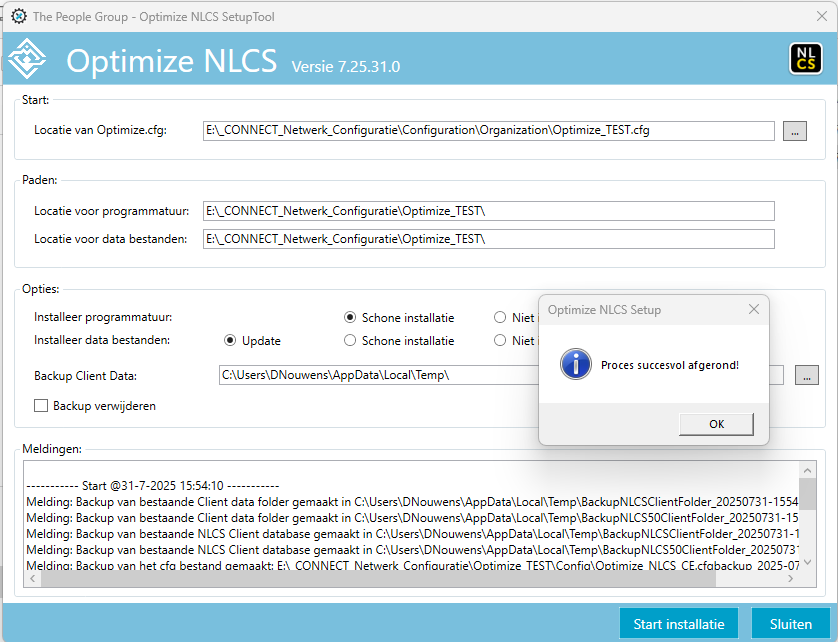The image size is (838, 642).
Task: Click Locatie van Optimize.cfg input field
Action: click(x=488, y=131)
